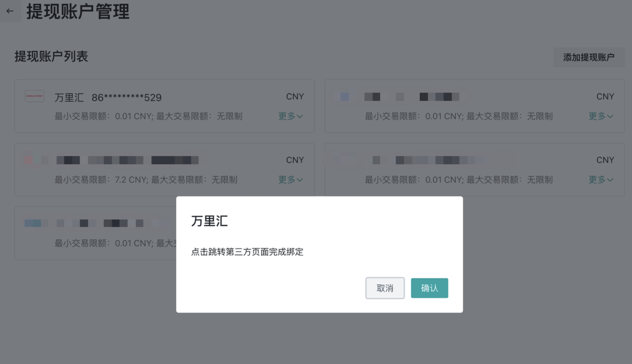Click 添加提现账户 to add a new account
Screen dimensions: 632x364
point(589,57)
